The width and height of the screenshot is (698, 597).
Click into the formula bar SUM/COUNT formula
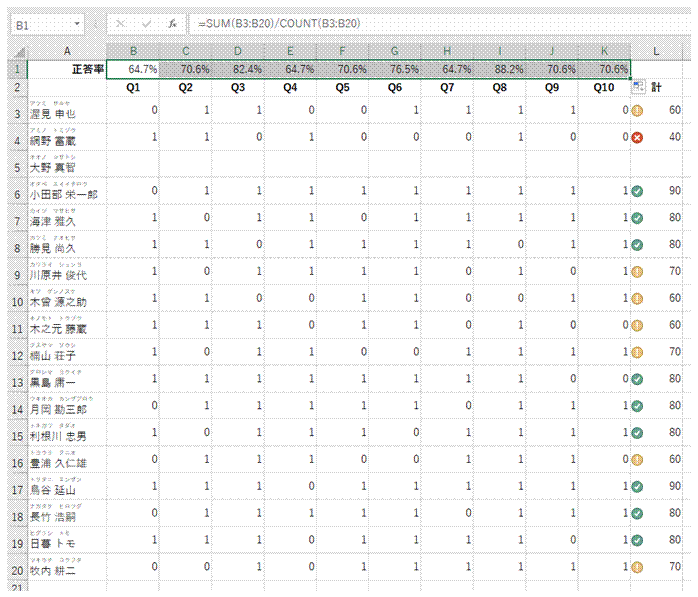tap(279, 24)
